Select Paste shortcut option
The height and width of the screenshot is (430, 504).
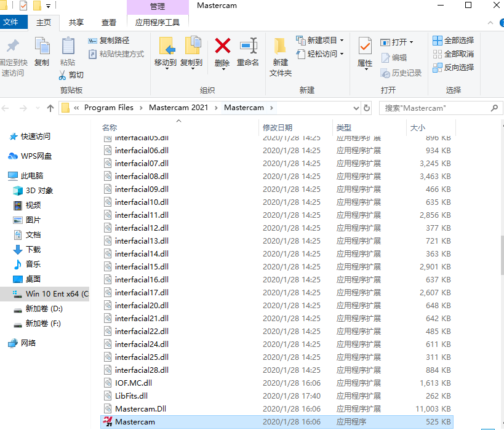tap(116, 54)
